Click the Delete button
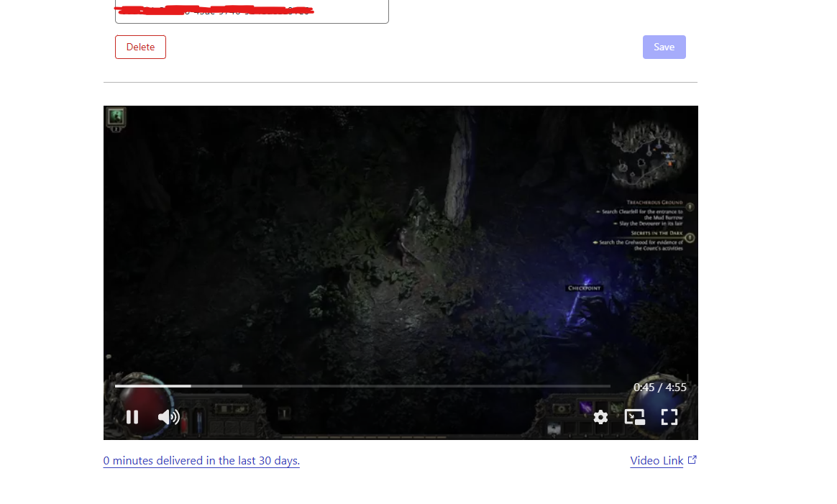The image size is (837, 504). pos(140,47)
